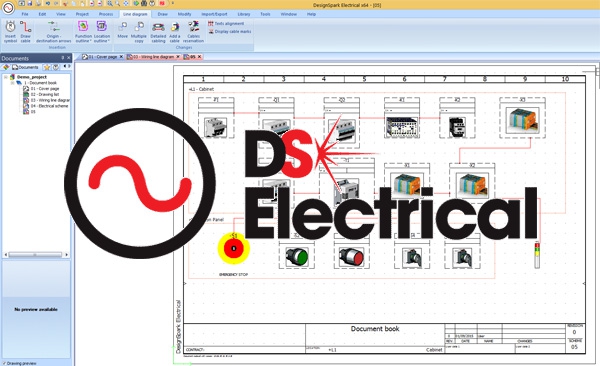The width and height of the screenshot is (600, 366).
Task: Switch to the Project ribbon tab
Action: (x=82, y=14)
